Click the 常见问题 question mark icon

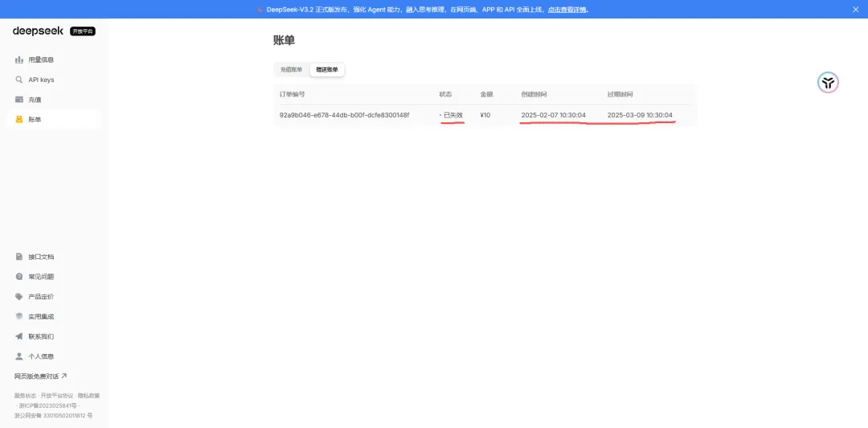(x=18, y=277)
